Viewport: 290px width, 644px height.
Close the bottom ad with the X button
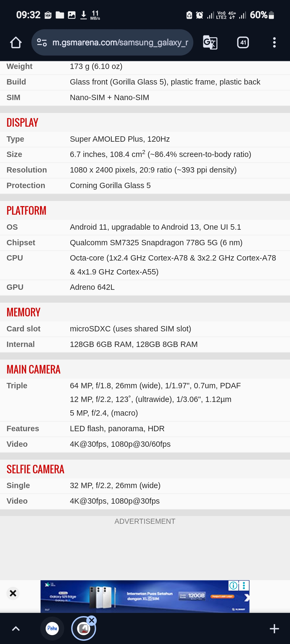click(x=13, y=593)
